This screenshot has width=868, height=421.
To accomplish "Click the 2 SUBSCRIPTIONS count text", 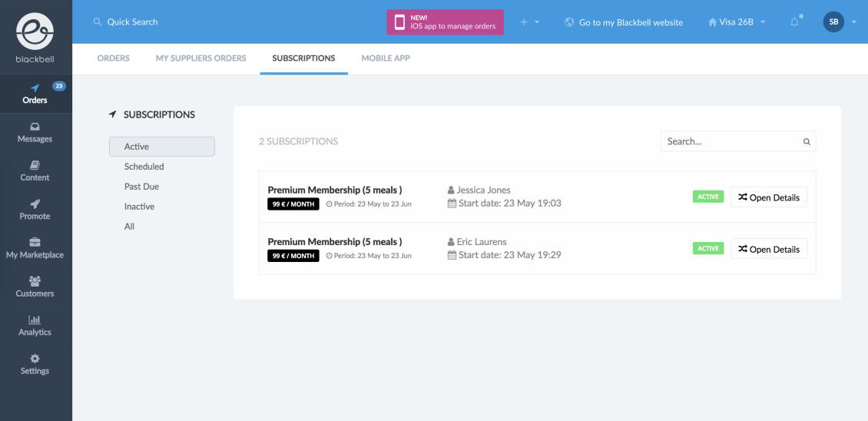I will (x=298, y=141).
